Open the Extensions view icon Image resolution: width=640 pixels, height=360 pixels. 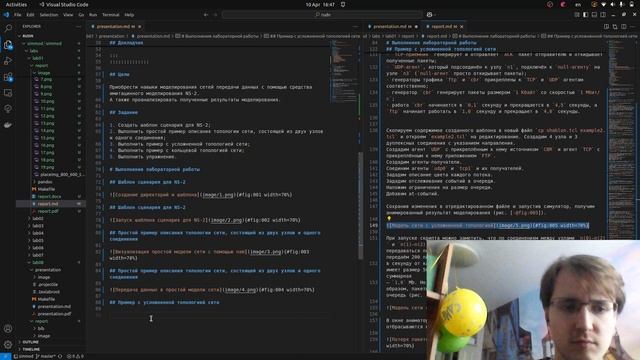8,77
